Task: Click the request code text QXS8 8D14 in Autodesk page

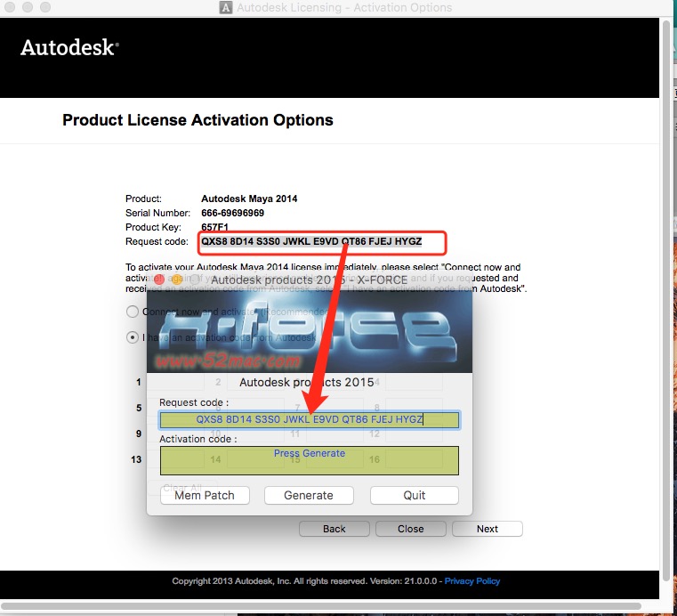Action: point(311,241)
